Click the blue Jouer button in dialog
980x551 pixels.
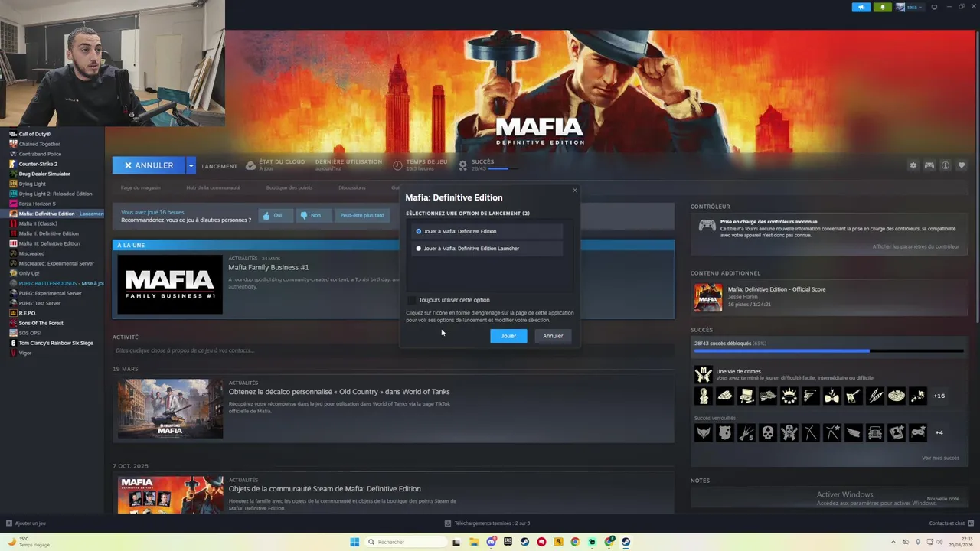click(x=508, y=336)
